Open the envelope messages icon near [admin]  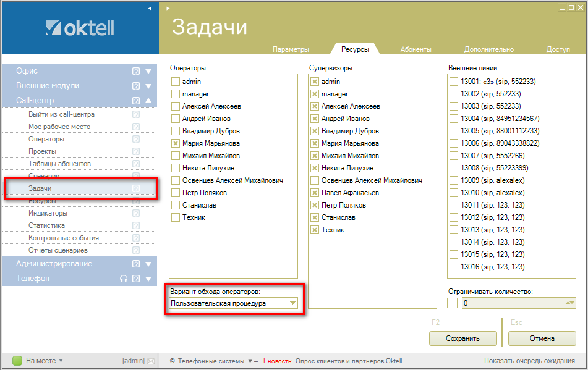tap(150, 361)
